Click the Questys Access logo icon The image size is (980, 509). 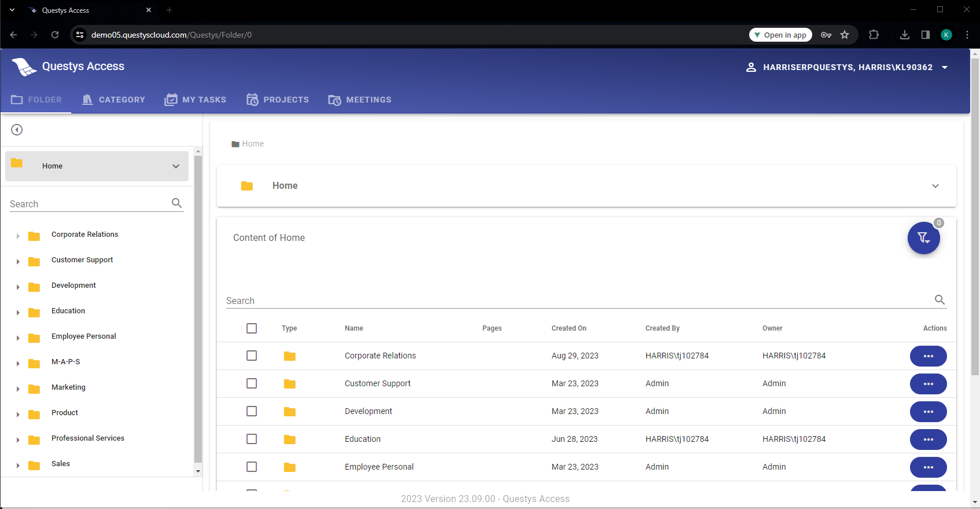24,67
